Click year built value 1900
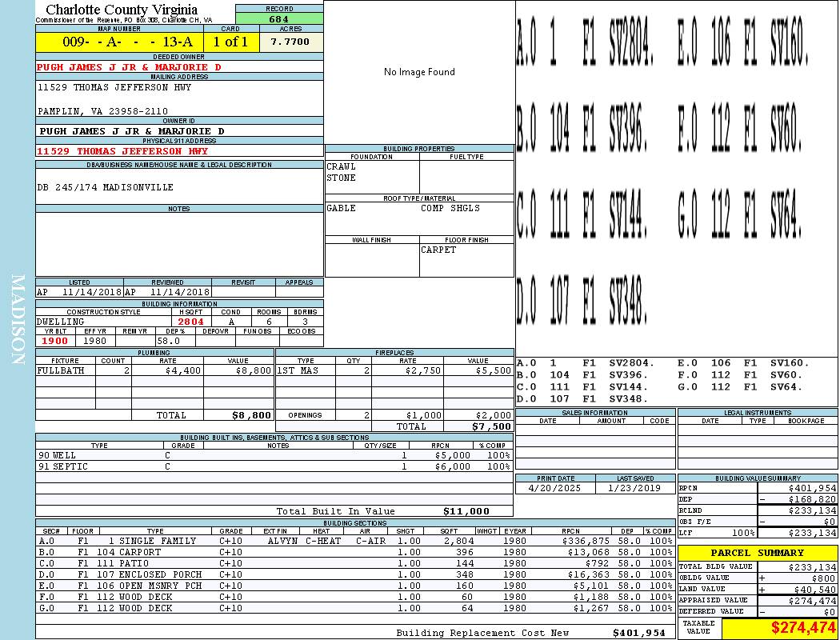The width and height of the screenshot is (840, 640). pos(54,341)
